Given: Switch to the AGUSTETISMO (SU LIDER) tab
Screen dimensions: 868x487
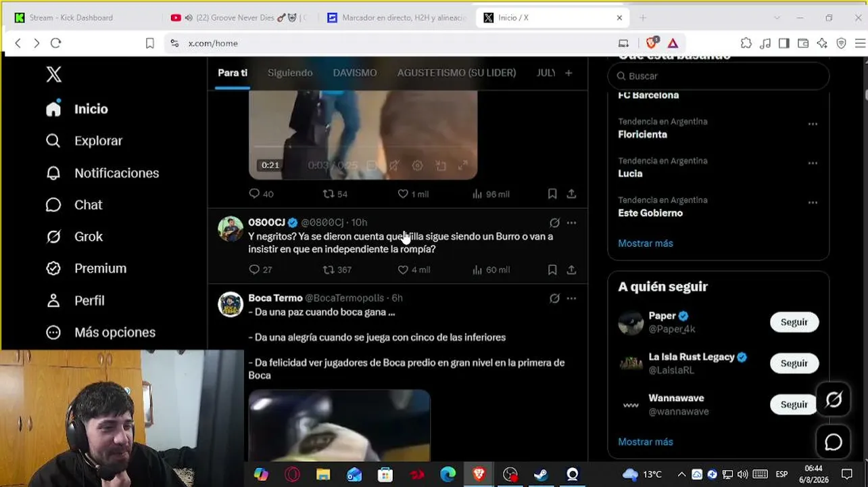Looking at the screenshot, I should [456, 73].
